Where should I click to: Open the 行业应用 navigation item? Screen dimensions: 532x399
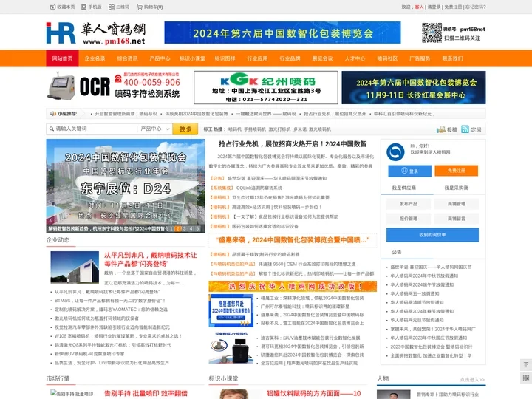coord(258,58)
